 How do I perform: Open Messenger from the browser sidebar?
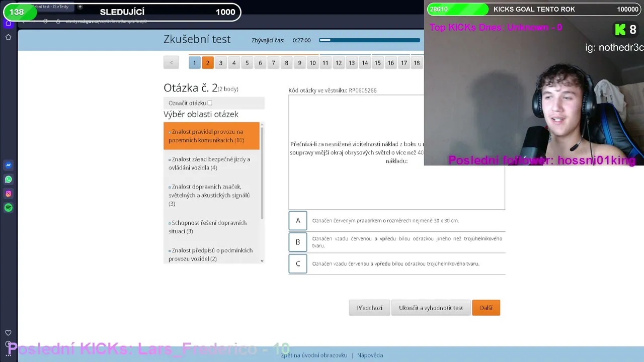pyautogui.click(x=9, y=165)
